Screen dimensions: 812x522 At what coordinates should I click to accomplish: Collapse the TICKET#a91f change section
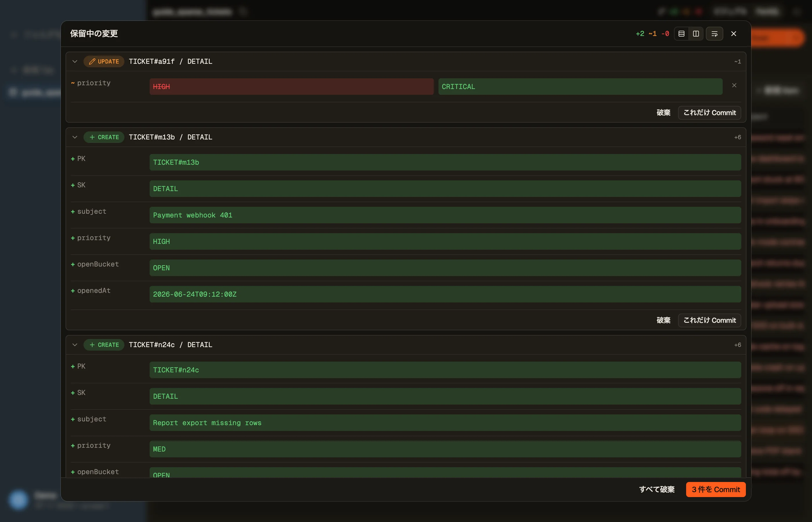(75, 61)
